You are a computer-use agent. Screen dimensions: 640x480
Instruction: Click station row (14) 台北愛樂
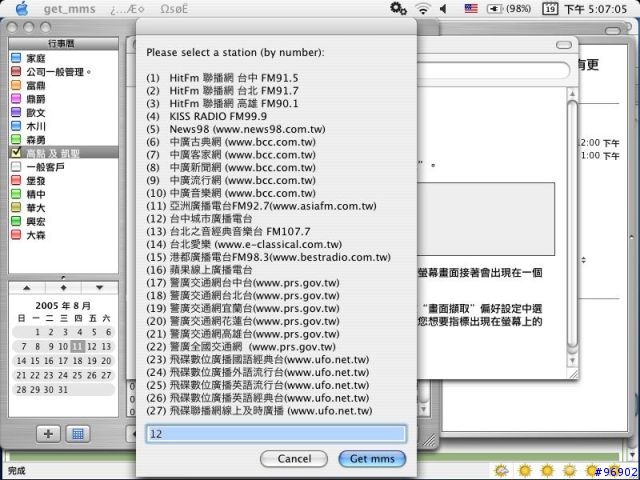click(x=244, y=244)
